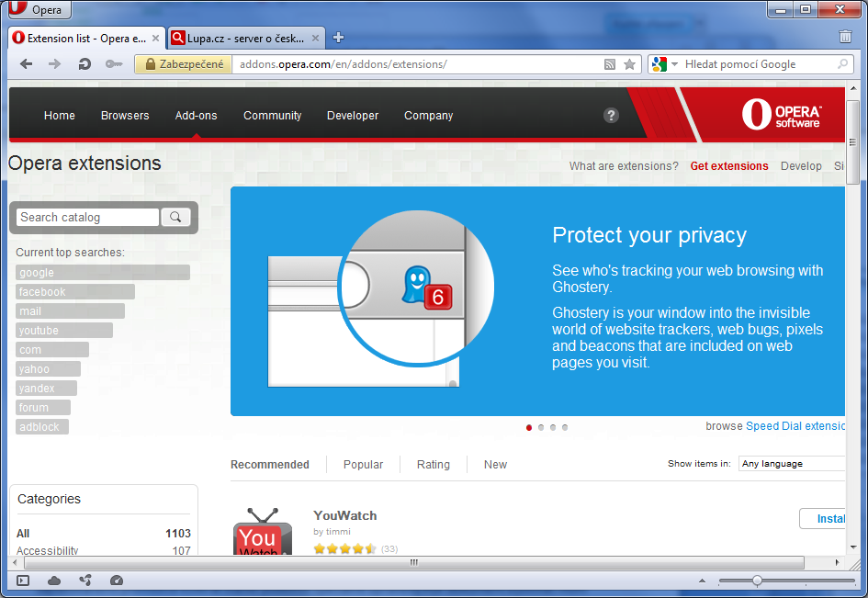Close the Lupa.cz tab
This screenshot has width=868, height=598.
(x=316, y=39)
